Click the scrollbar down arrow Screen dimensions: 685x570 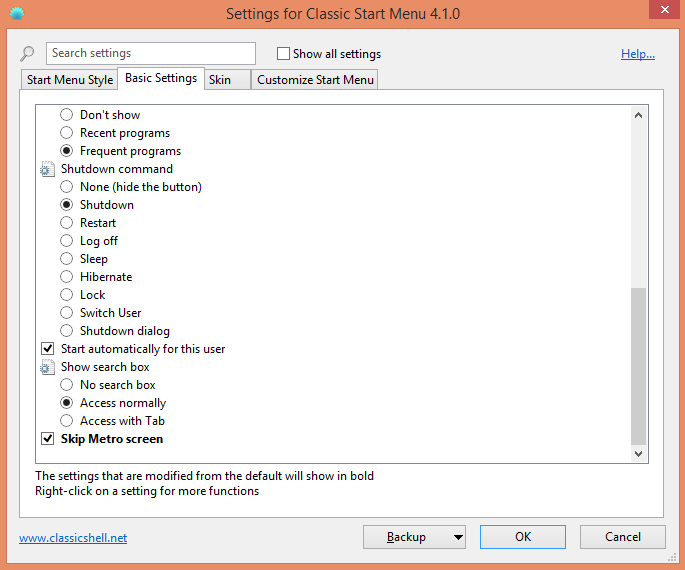click(638, 453)
